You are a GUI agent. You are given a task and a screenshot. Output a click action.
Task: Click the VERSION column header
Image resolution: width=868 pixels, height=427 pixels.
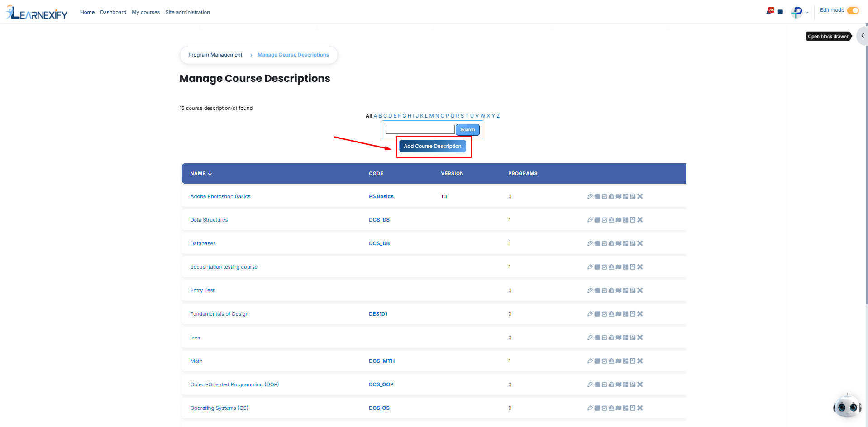452,173
